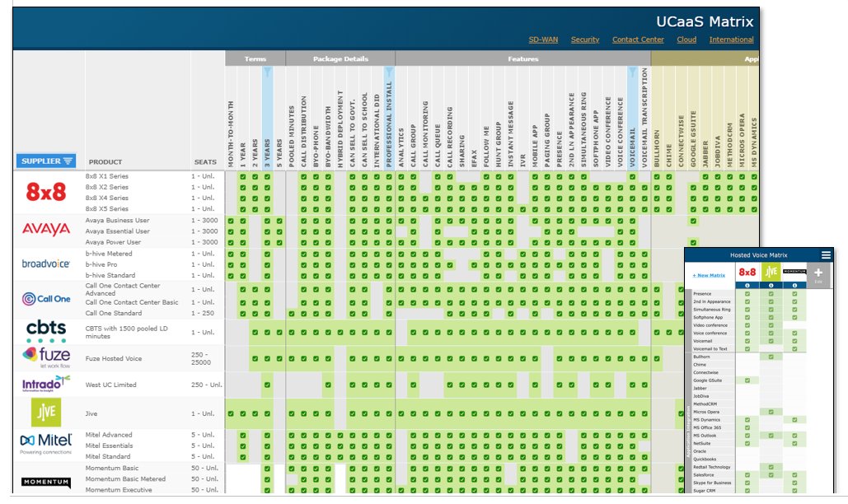Click the 'b-hive Pro' product name
The image size is (848, 504).
[x=101, y=264]
